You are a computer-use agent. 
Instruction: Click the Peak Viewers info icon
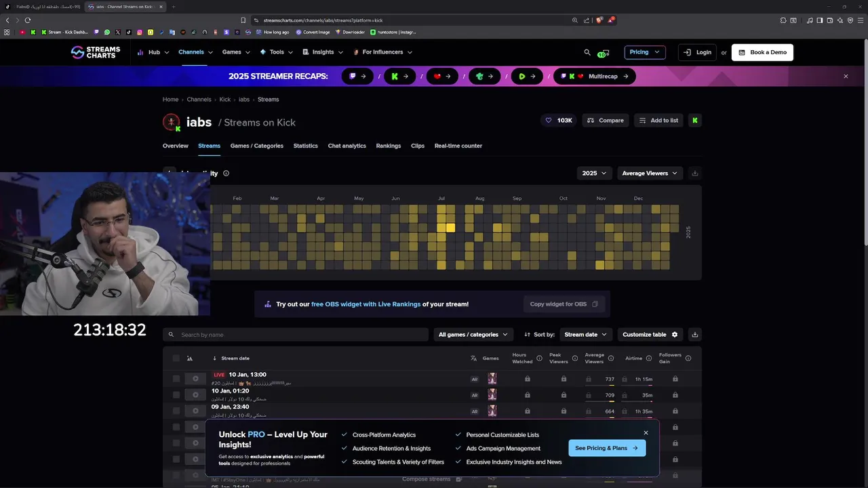point(574,359)
